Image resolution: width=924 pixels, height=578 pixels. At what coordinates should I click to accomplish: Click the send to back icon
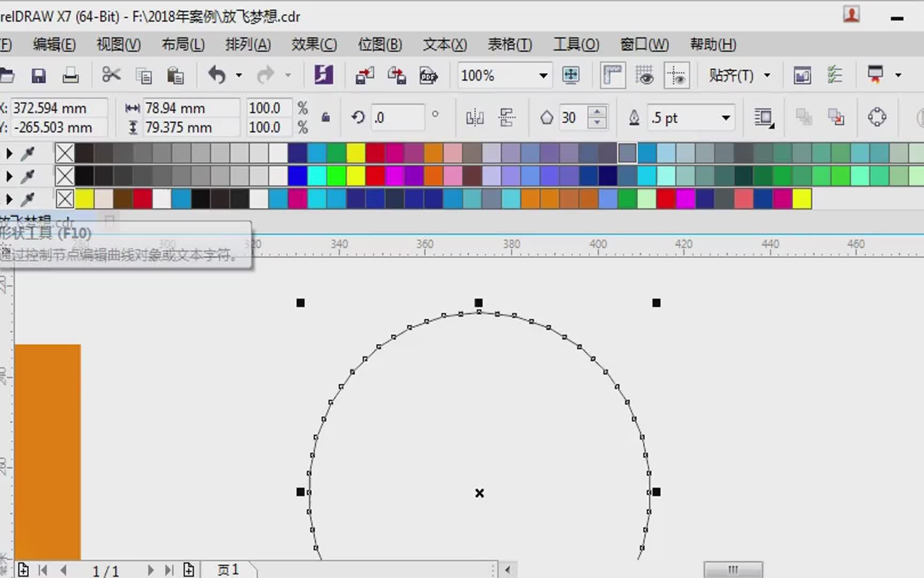tap(836, 117)
